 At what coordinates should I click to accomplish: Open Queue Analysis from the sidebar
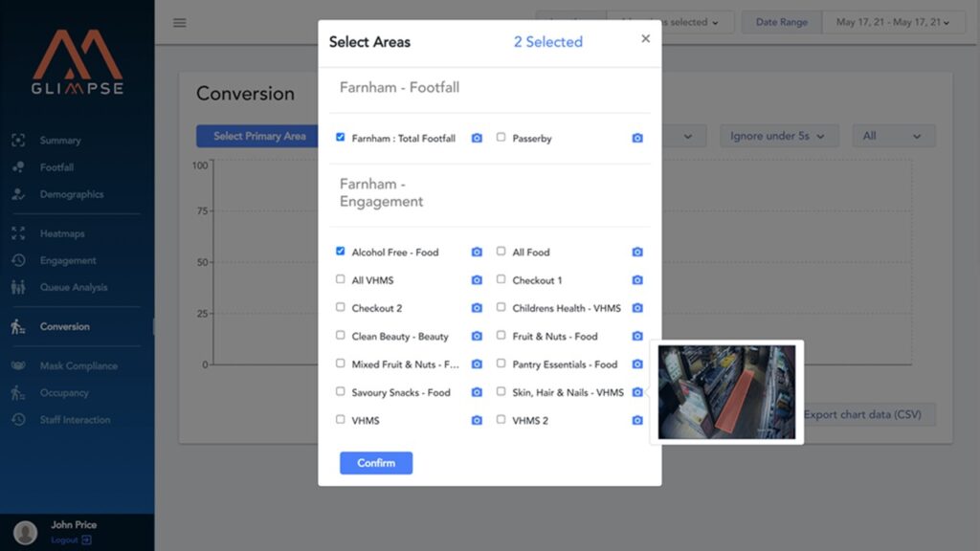pyautogui.click(x=73, y=287)
